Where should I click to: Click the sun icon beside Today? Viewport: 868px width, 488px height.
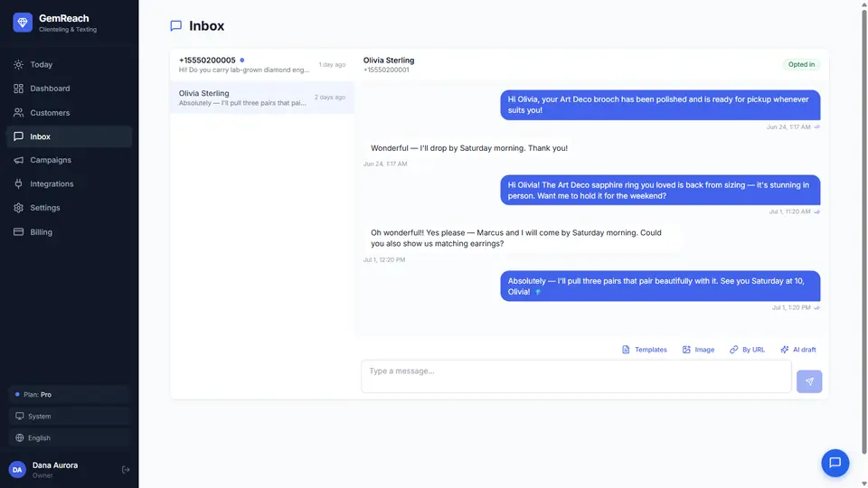pyautogui.click(x=18, y=65)
